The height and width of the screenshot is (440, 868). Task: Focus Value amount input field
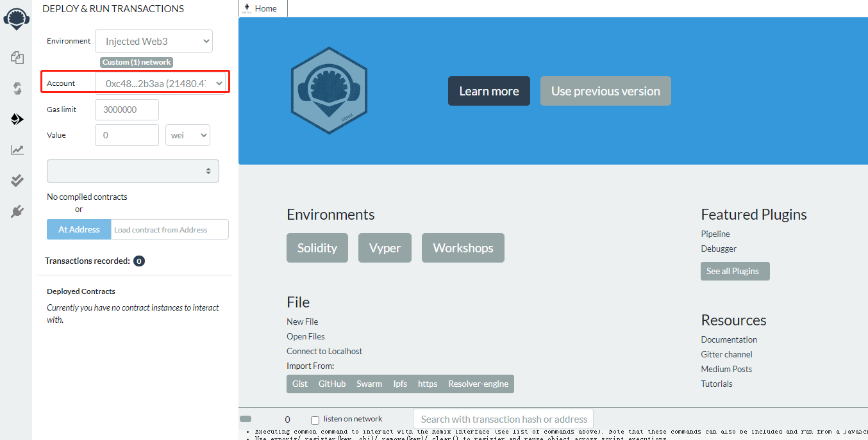(127, 135)
